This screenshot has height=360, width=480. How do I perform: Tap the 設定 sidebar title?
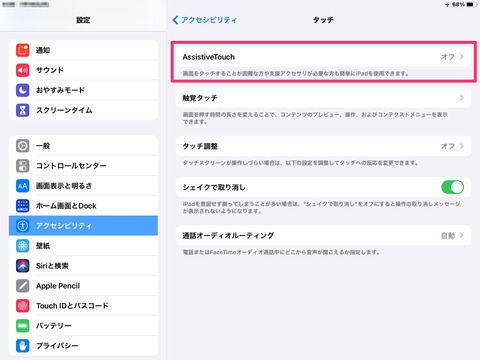point(83,20)
